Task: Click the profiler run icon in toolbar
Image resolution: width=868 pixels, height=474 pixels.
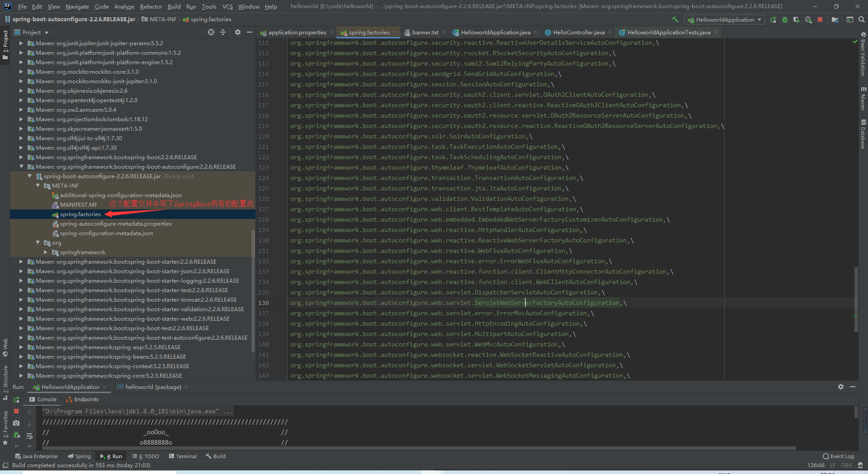Action: coord(808,19)
